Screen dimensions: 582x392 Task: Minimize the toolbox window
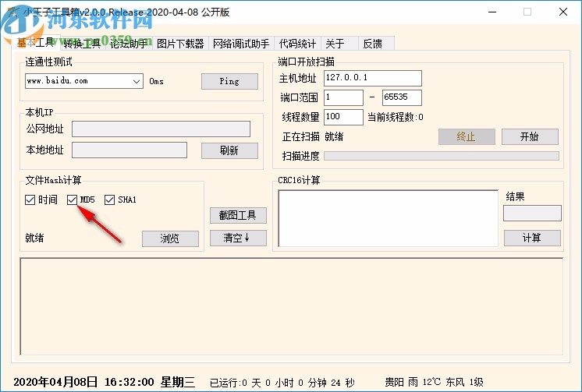click(x=492, y=12)
